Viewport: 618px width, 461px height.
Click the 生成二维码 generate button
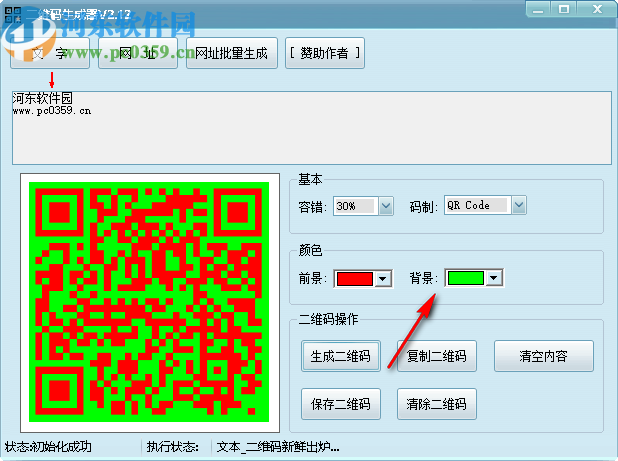pos(341,356)
